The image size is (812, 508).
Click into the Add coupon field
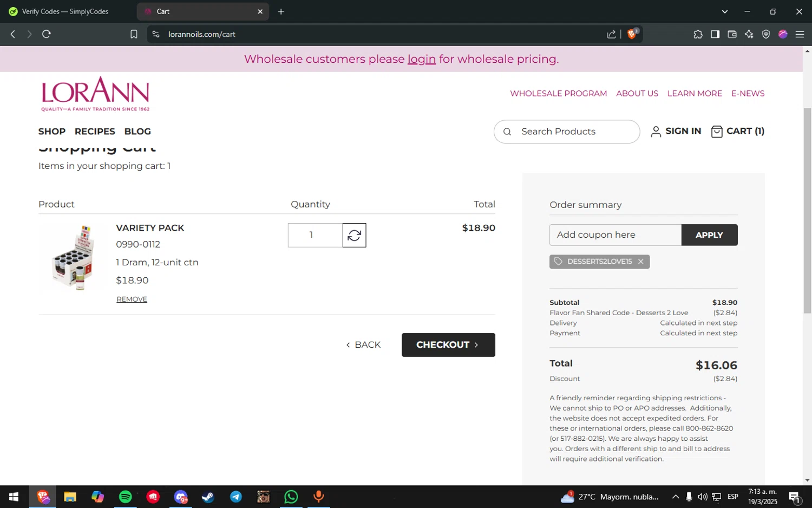tap(615, 235)
